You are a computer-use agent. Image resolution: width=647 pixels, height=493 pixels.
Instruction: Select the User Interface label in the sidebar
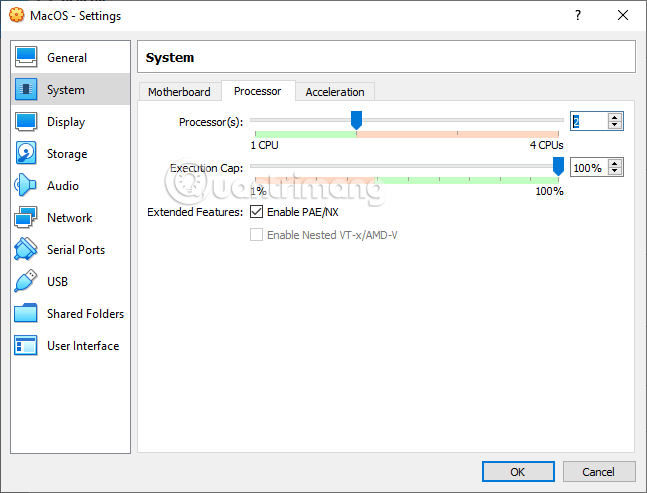tap(83, 346)
